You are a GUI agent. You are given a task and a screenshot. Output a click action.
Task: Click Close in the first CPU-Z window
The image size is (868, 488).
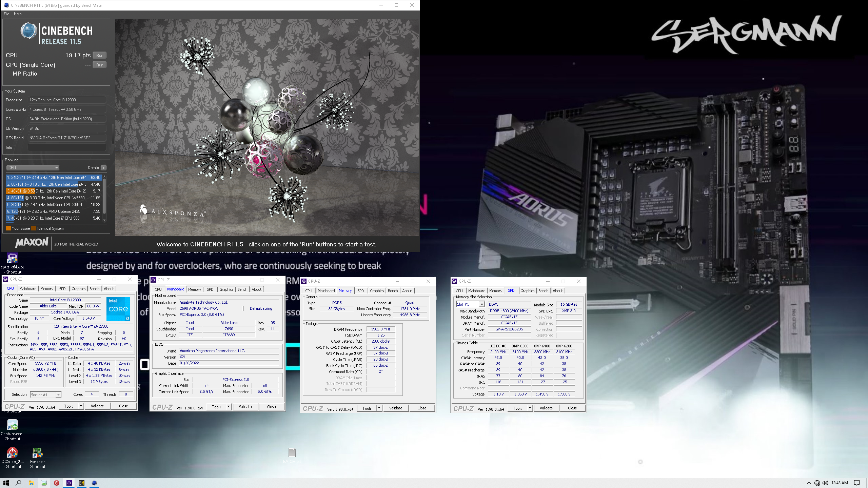point(123,406)
